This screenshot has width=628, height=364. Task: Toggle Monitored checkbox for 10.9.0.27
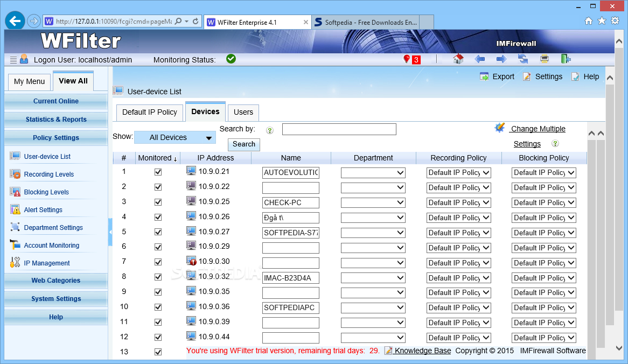click(x=158, y=232)
